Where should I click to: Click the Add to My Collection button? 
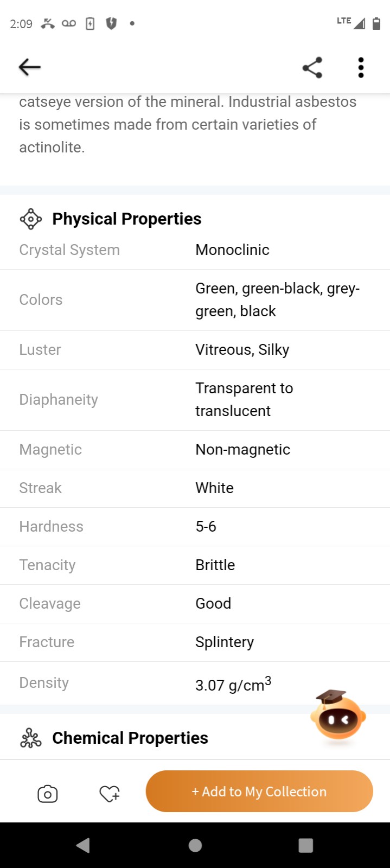click(x=259, y=792)
